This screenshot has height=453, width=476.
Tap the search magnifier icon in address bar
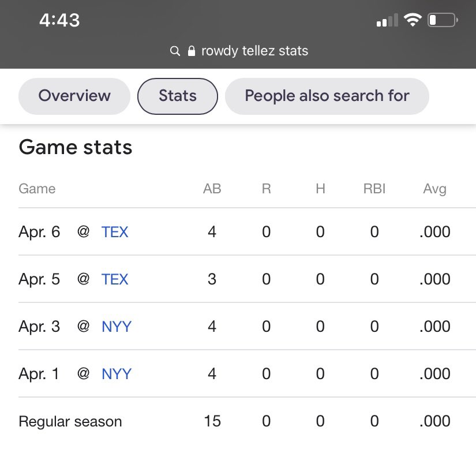175,51
